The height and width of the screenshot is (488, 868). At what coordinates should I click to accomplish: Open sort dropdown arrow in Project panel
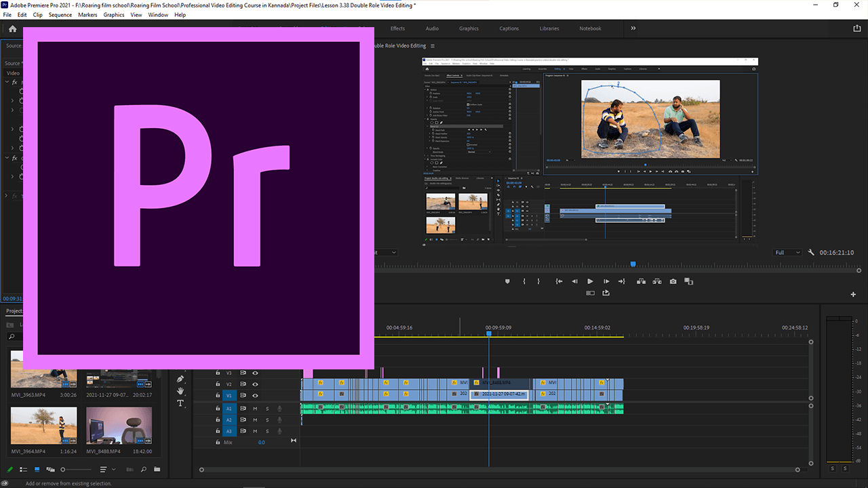click(x=113, y=469)
